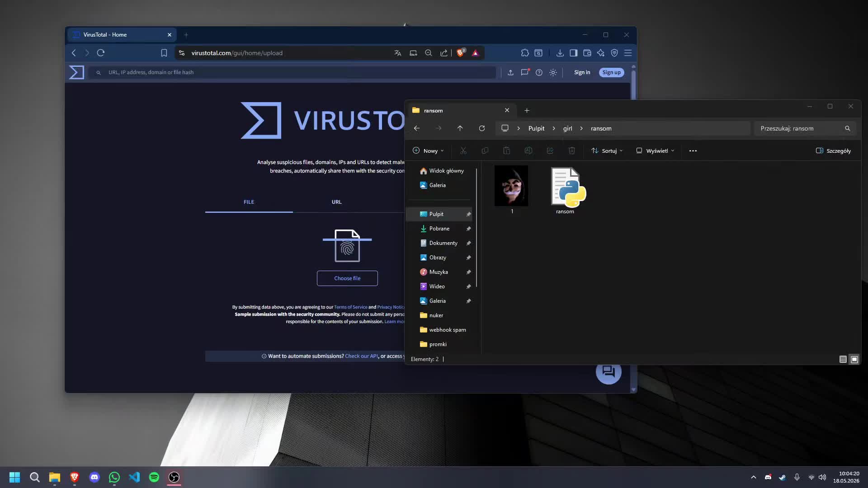Open the Nowy dropdown
The height and width of the screenshot is (488, 868).
(x=428, y=150)
